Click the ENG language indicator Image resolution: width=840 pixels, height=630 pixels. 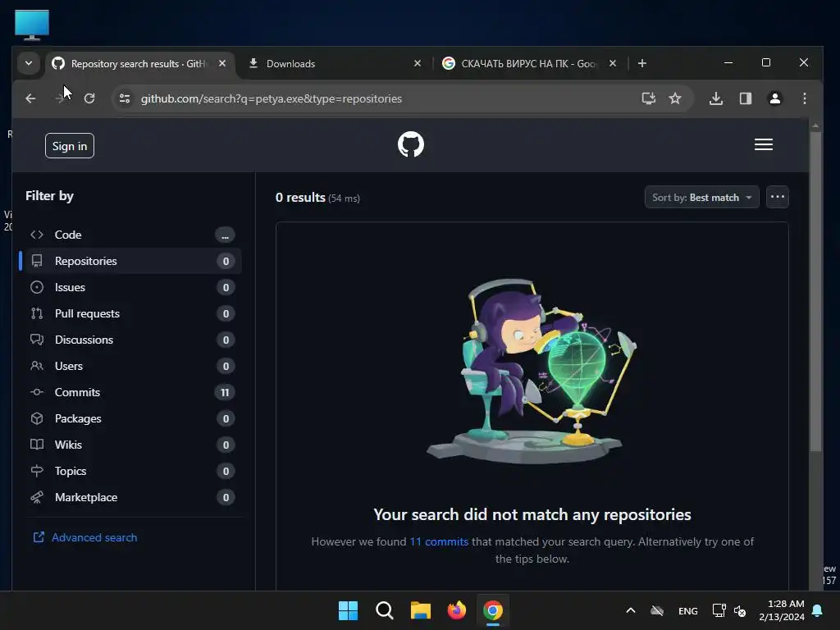click(688, 610)
